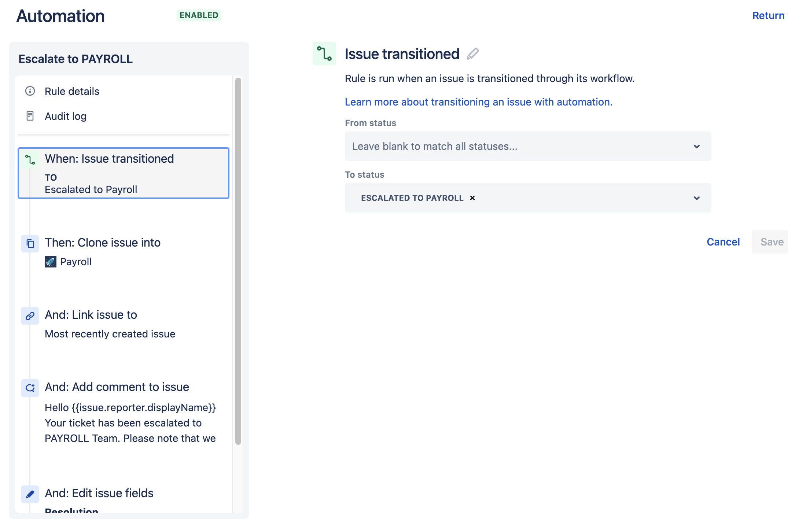Click the Escalate to PAYROLL rule title
This screenshot has width=788, height=532.
(x=76, y=59)
